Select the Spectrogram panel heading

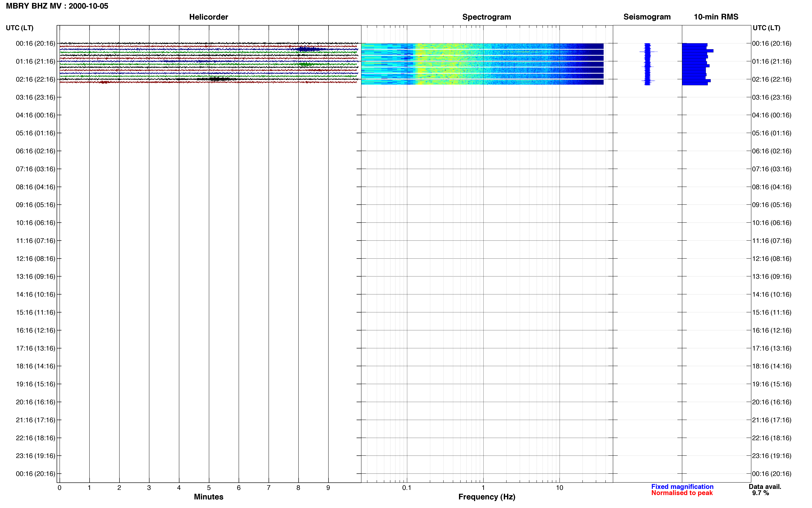(487, 17)
